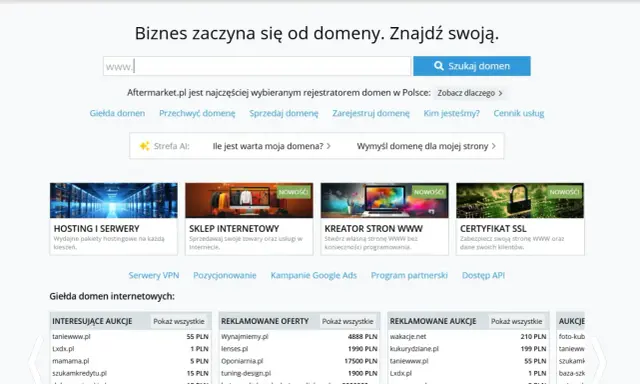The width and height of the screenshot is (640, 384).
Task: Click the chevron after Ile jest warta moja domena
Action: pyautogui.click(x=329, y=146)
